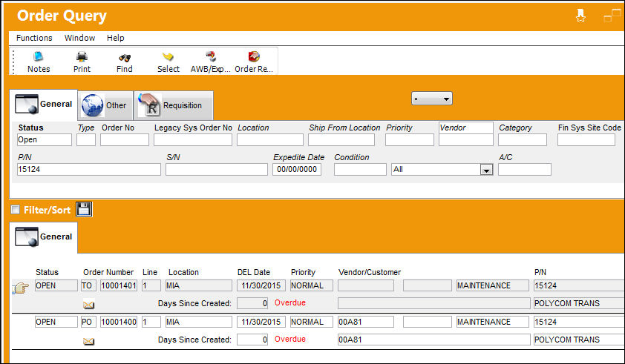
Task: Click MAINTENANCE cell in order 10001401 row
Action: coord(493,285)
